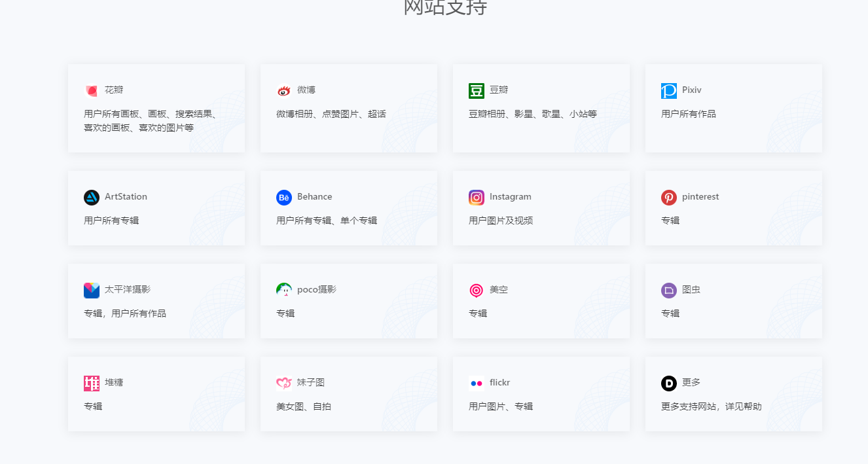This screenshot has width=868, height=464.
Task: Click 用户所有作品 under Pixiv
Action: pos(689,114)
